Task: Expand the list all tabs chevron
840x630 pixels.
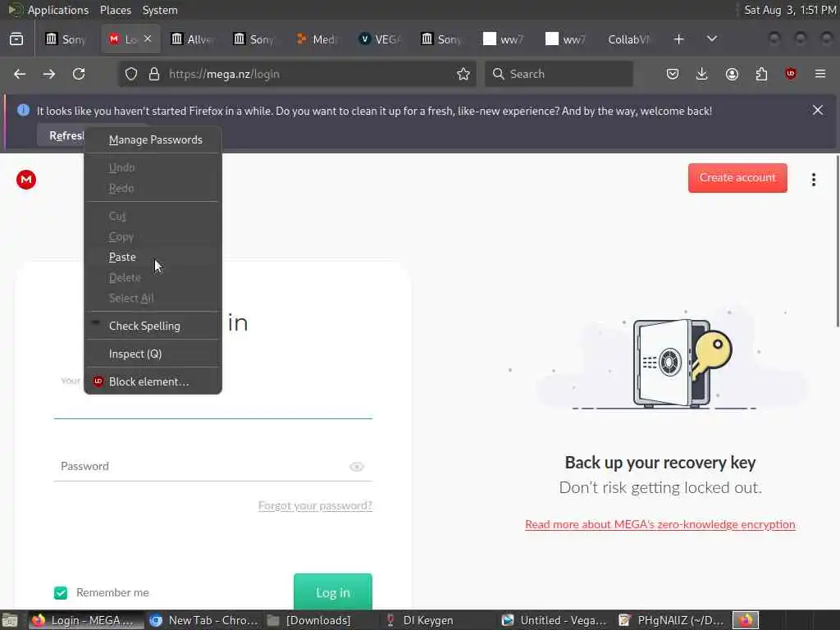Action: [x=711, y=39]
